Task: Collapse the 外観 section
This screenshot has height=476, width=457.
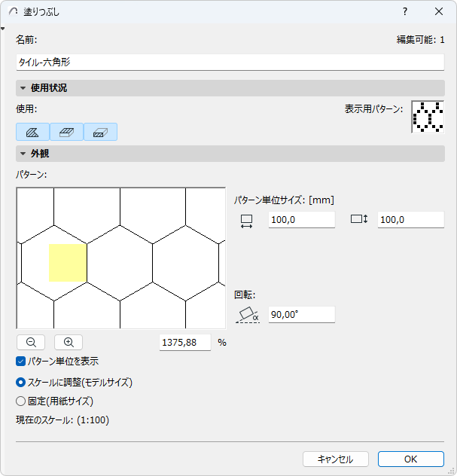Action: [x=23, y=154]
